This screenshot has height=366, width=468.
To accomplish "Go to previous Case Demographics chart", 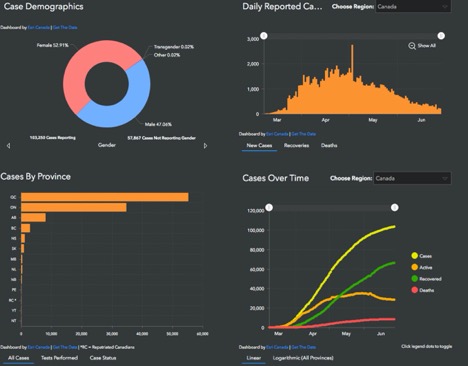I will tap(8, 146).
